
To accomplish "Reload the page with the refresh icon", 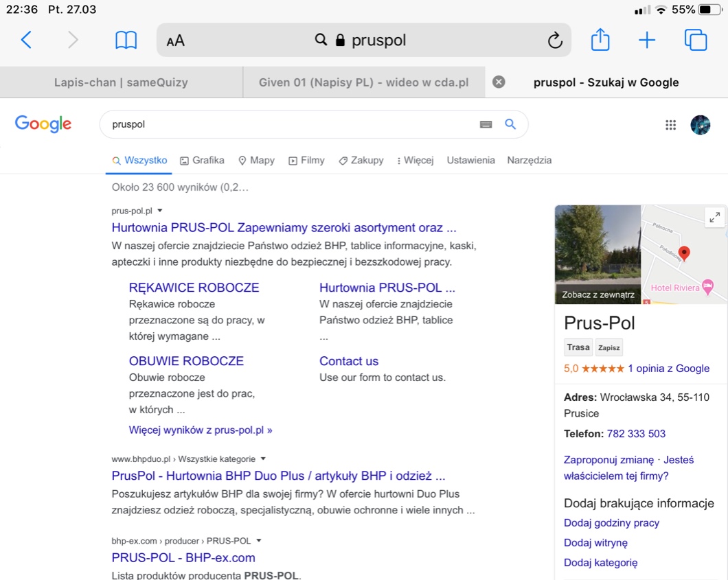I will (x=554, y=40).
